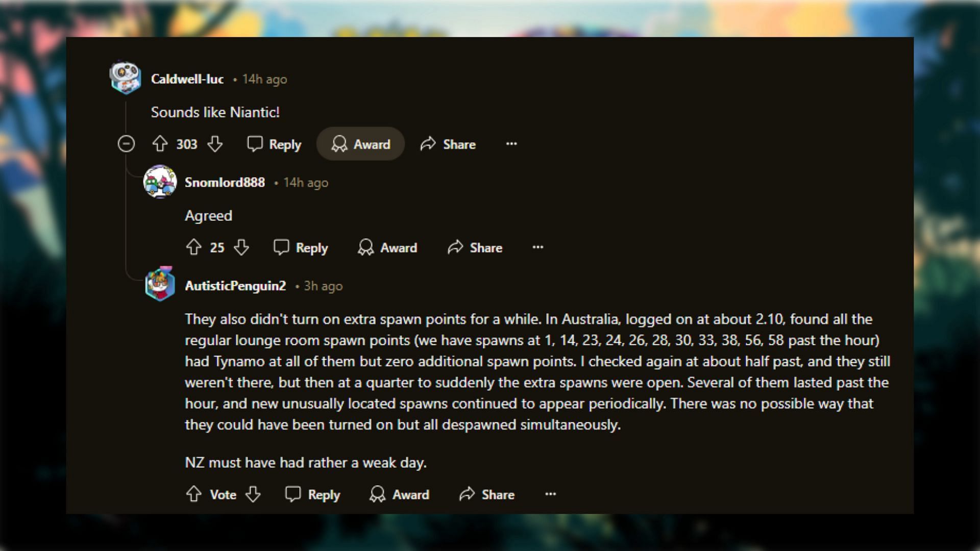980x551 pixels.
Task: Click Reply on AutisticPenguin2's comment
Action: click(x=312, y=494)
